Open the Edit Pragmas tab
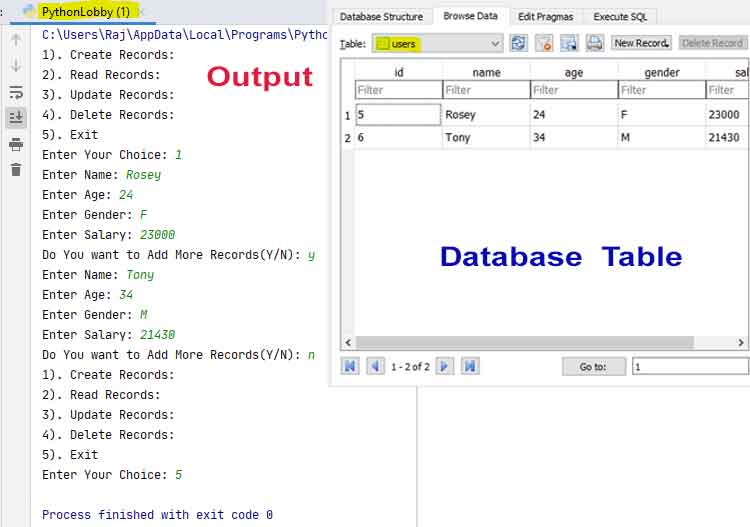 pyautogui.click(x=545, y=17)
